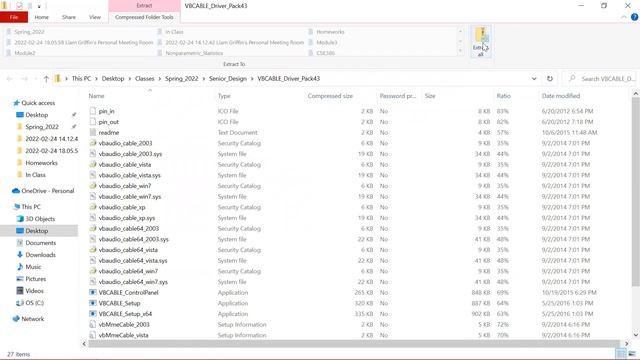This screenshot has height=360, width=640.
Task: Select the pin_in ICO file icon
Action: point(93,111)
